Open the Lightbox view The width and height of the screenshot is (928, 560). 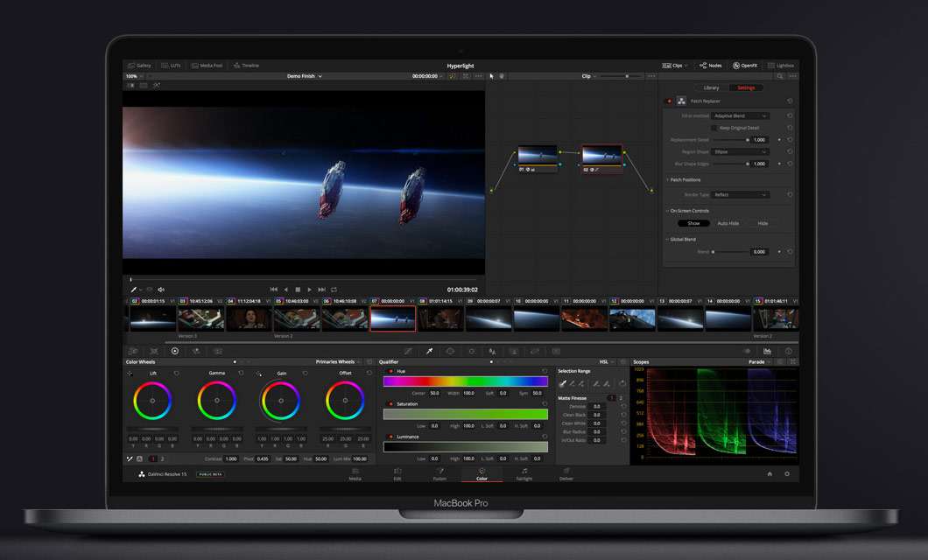point(781,66)
